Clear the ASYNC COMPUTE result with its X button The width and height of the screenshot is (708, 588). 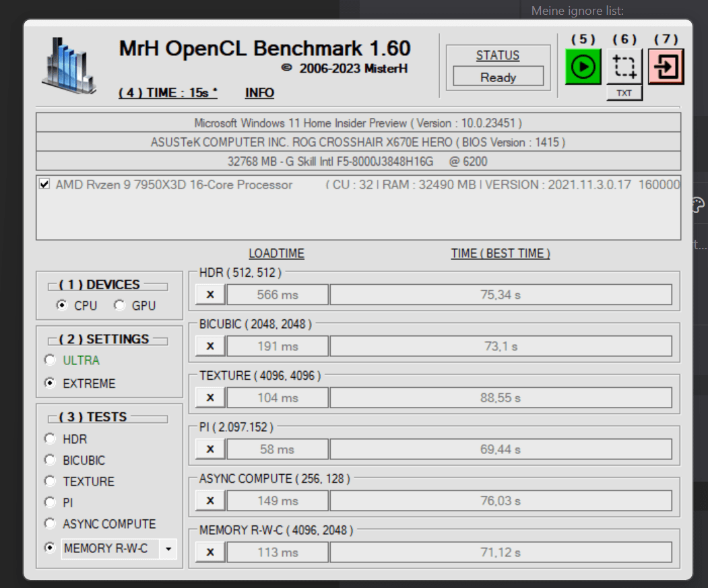click(x=210, y=500)
